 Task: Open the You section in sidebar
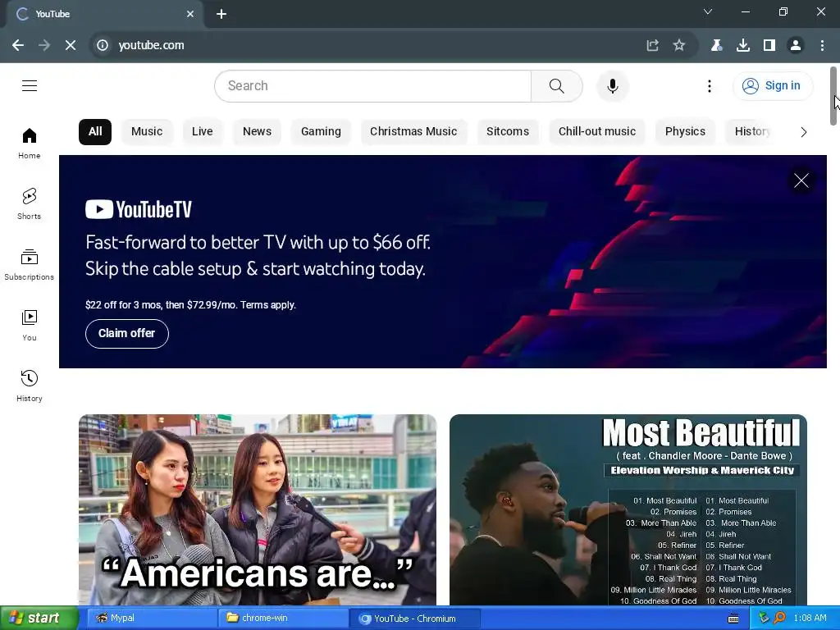[30, 325]
